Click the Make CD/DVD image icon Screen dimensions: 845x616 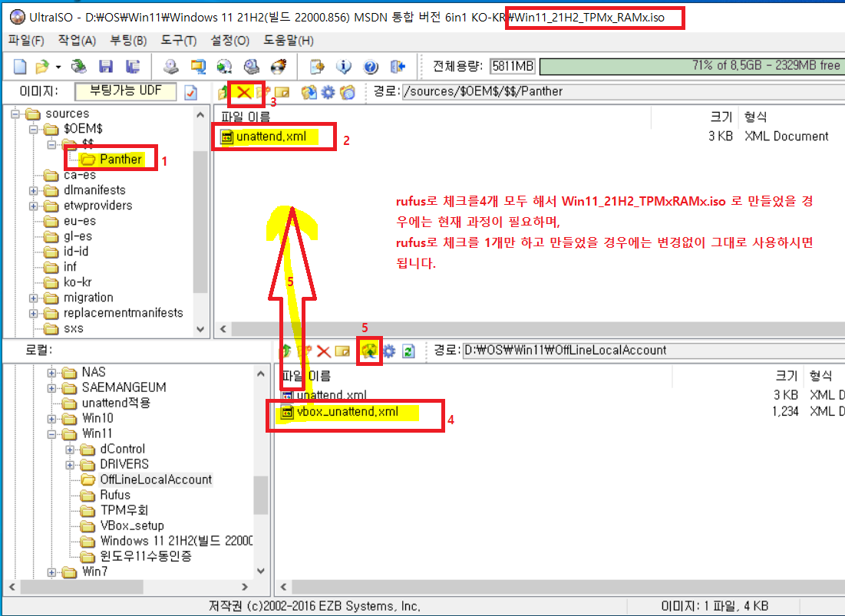[171, 67]
